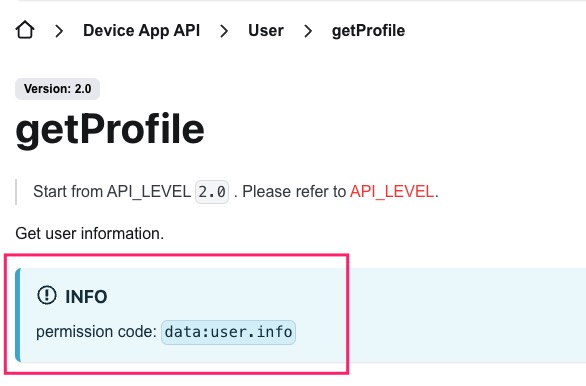Click the 2.0 inline code value
The height and width of the screenshot is (386, 586).
click(x=212, y=192)
